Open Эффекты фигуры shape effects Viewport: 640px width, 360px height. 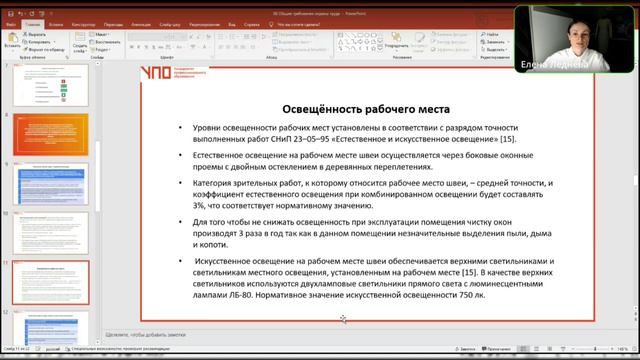(451, 49)
